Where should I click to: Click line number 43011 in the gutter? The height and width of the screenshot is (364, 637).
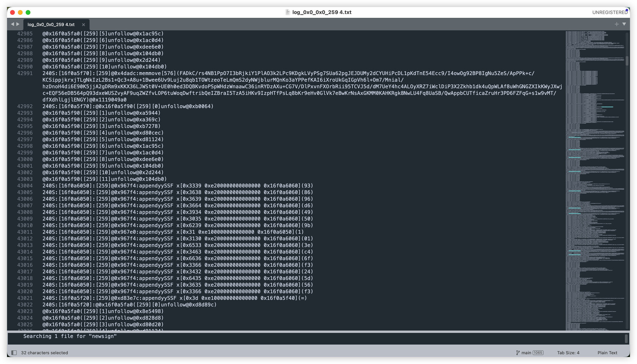coord(25,232)
